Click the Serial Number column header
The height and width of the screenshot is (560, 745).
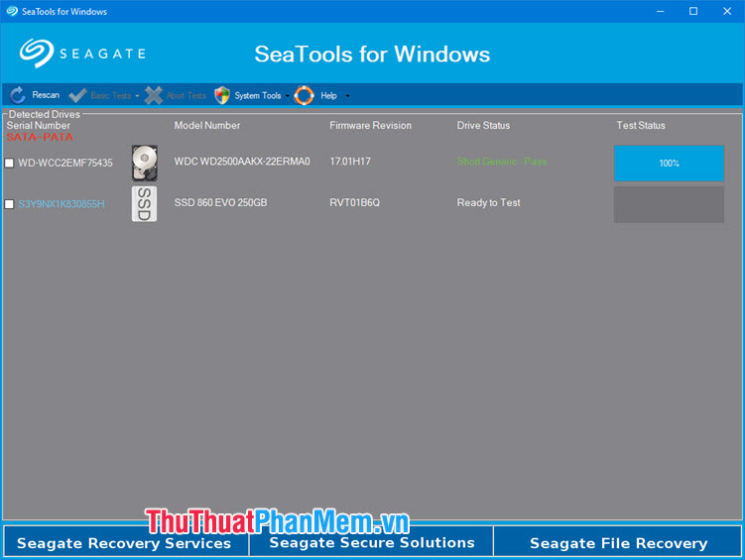tap(38, 125)
